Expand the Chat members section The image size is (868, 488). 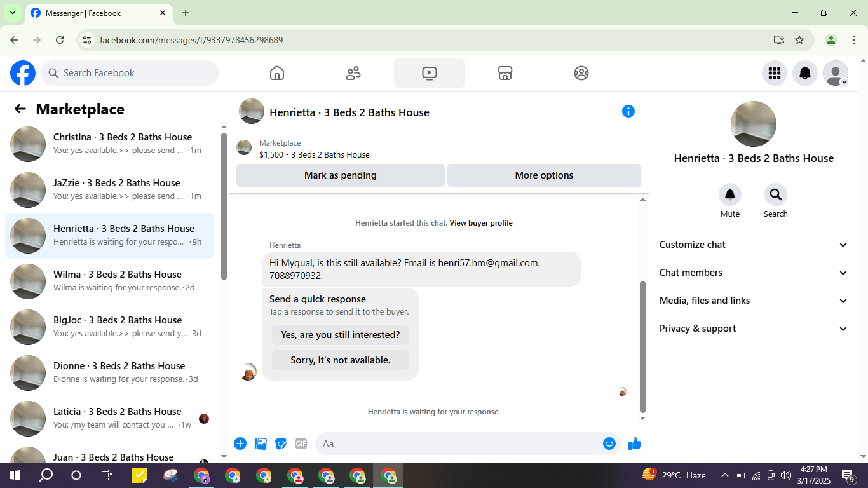tap(754, 273)
